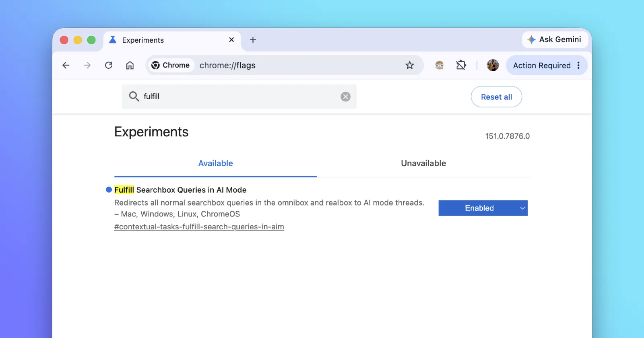This screenshot has width=644, height=338.
Task: Click the blue modified-flag dot indicator
Action: 109,190
